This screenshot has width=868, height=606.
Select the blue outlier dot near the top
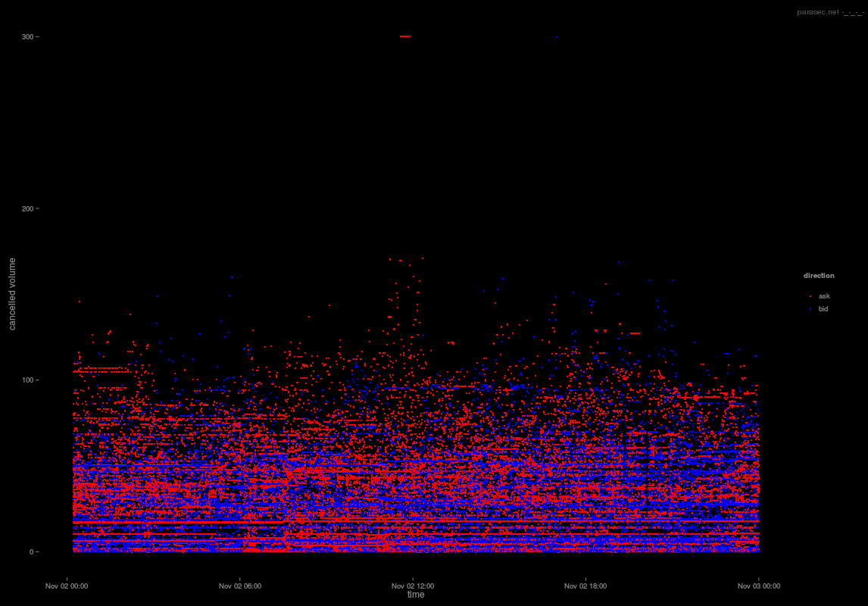click(558, 36)
